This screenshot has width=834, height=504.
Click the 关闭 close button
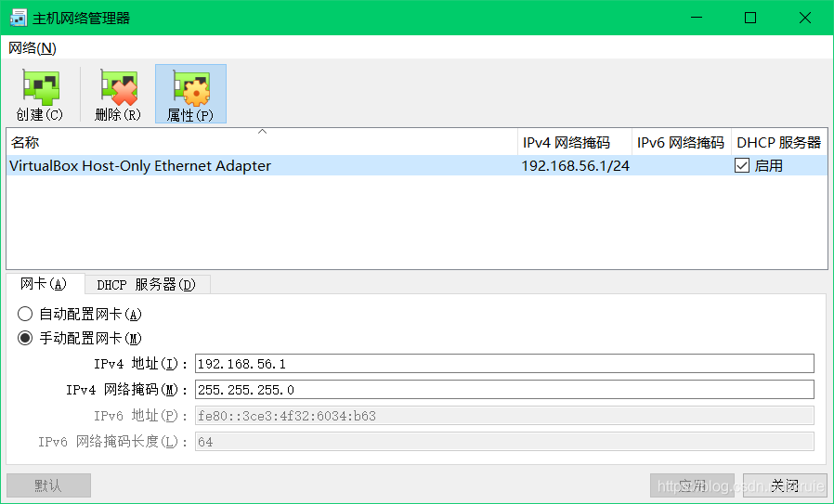(785, 485)
